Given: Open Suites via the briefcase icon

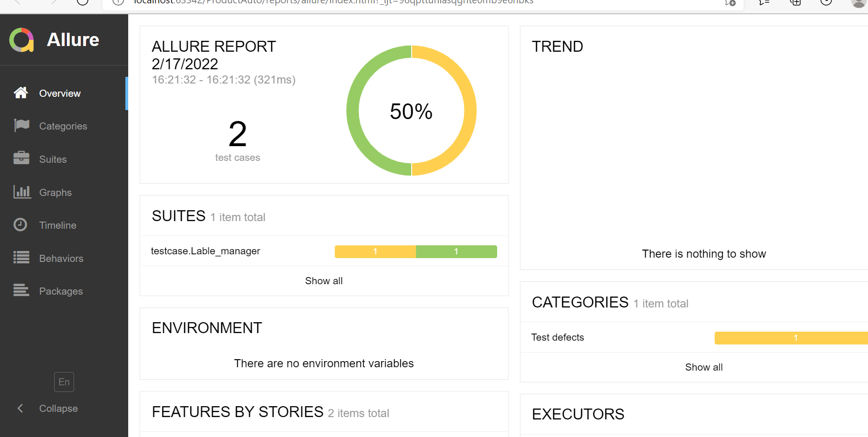Looking at the screenshot, I should [x=21, y=158].
